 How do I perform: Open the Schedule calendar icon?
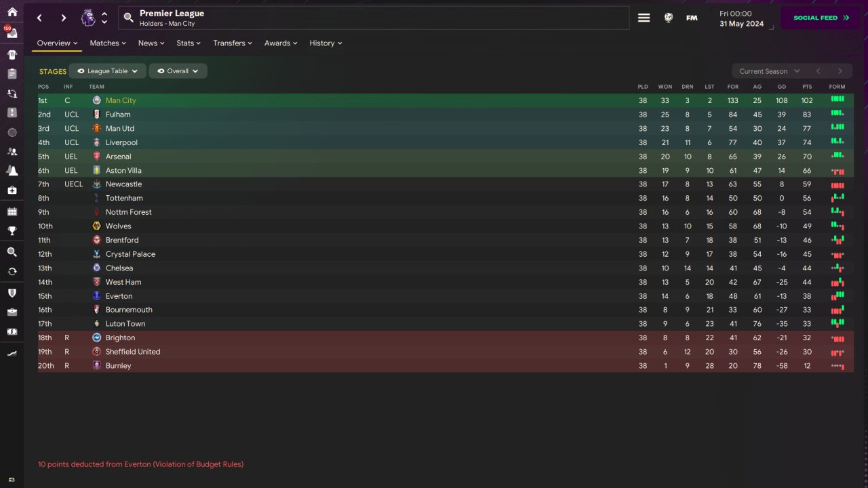pos(12,211)
